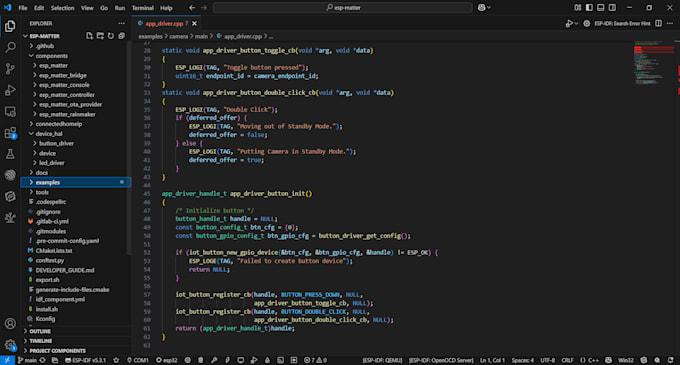
Task: Toggle primary side bar layout button
Action: click(589, 7)
